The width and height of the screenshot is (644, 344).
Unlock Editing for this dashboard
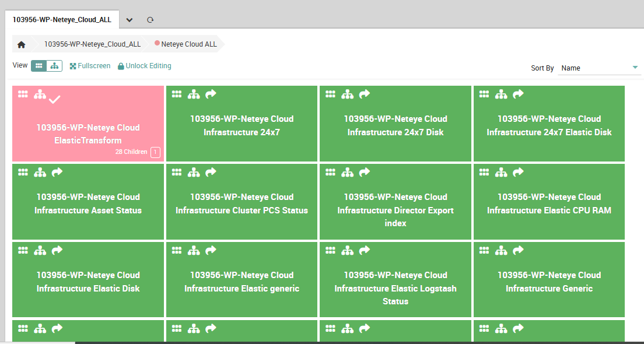click(x=145, y=66)
